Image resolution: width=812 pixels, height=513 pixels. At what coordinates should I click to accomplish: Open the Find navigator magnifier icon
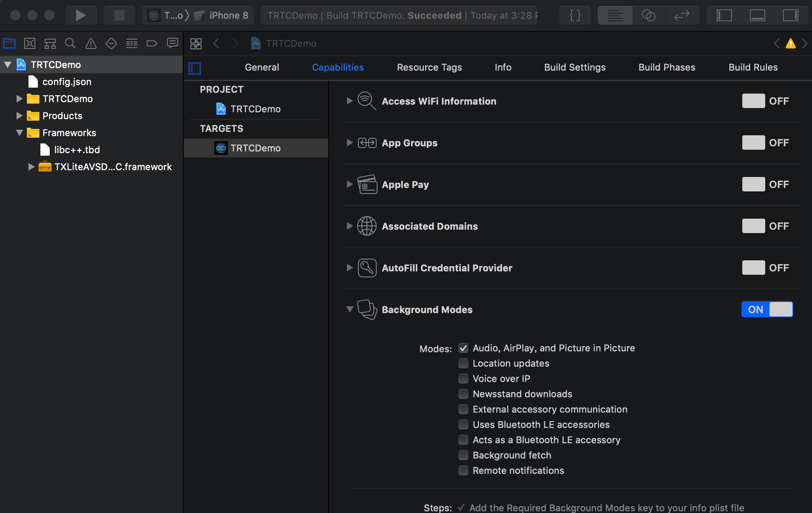[x=70, y=43]
